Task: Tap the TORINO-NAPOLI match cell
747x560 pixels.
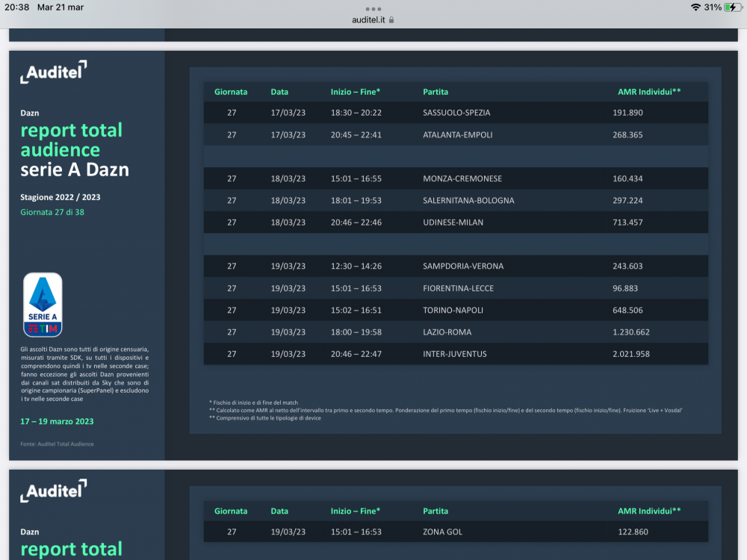Action: click(453, 310)
